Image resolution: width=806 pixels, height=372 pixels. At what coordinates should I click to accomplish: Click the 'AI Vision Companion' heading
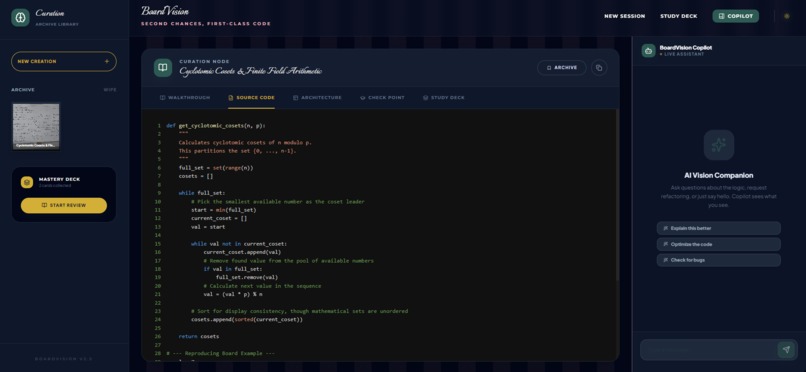click(719, 175)
